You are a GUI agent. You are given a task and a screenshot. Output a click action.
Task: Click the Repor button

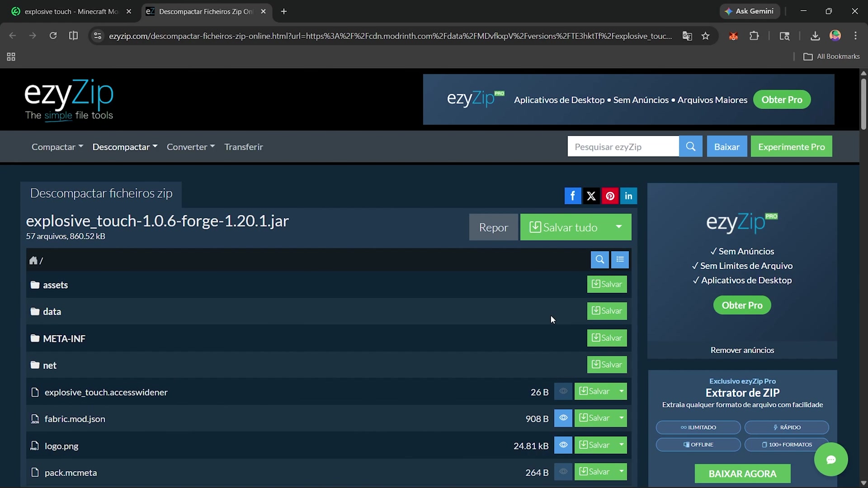click(493, 227)
